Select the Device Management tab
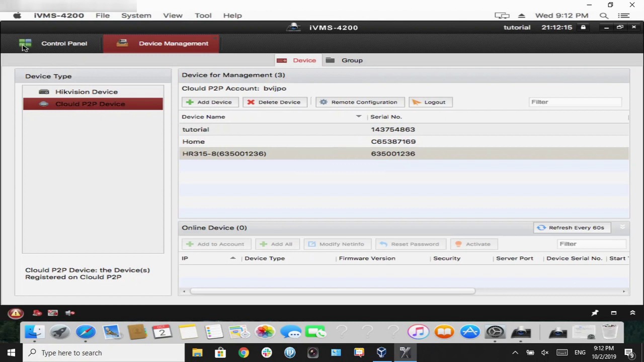644x362 pixels. tap(162, 43)
